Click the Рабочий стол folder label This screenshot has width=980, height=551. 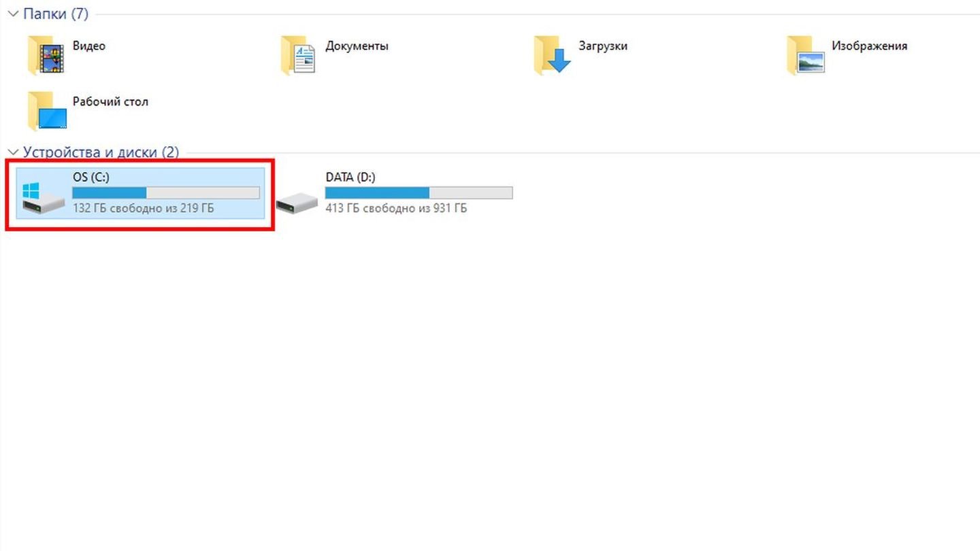tap(110, 101)
